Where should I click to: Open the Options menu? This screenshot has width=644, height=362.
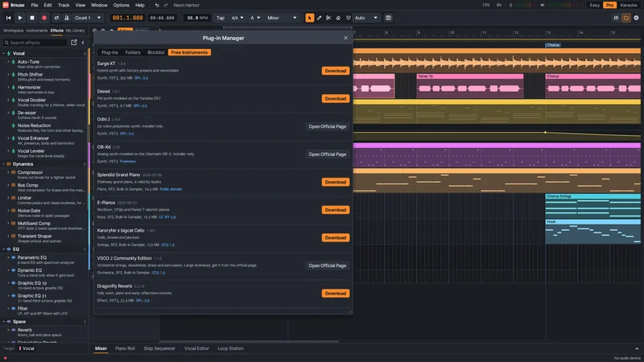[x=122, y=6]
